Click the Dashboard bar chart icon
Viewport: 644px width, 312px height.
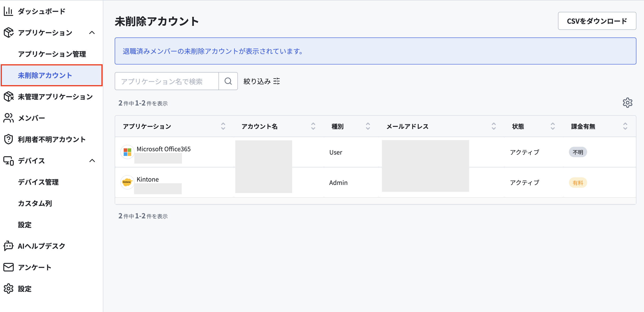click(8, 11)
